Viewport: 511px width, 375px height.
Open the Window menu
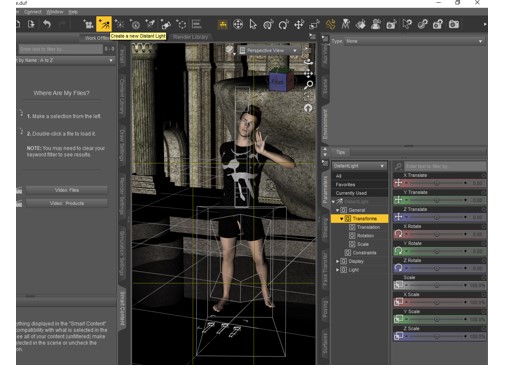(x=54, y=12)
